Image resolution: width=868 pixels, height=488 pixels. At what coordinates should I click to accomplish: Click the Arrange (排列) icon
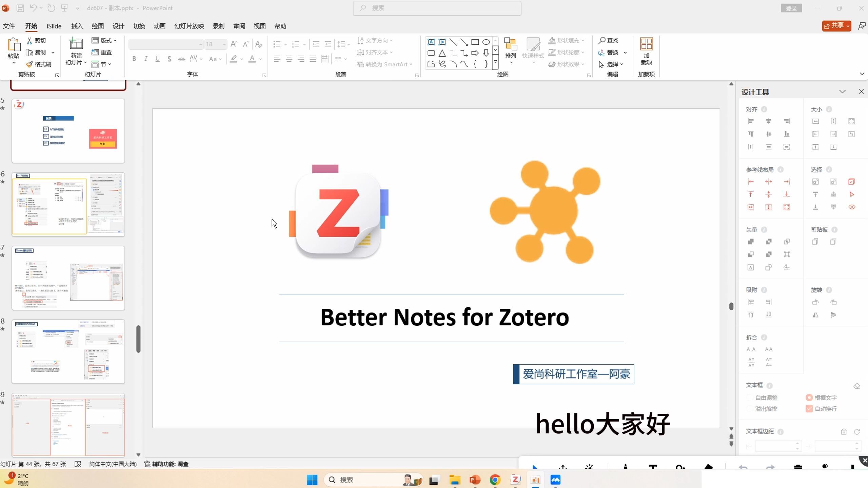(510, 44)
